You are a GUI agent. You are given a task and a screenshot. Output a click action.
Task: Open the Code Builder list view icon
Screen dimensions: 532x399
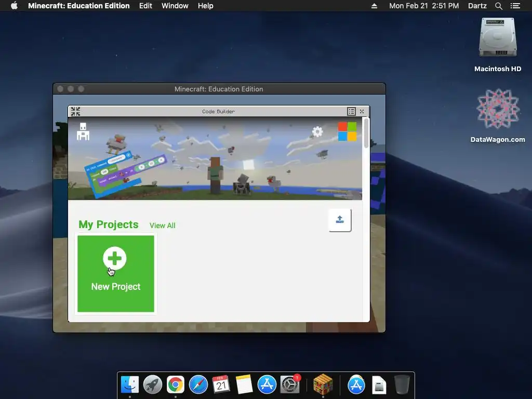[x=351, y=111]
